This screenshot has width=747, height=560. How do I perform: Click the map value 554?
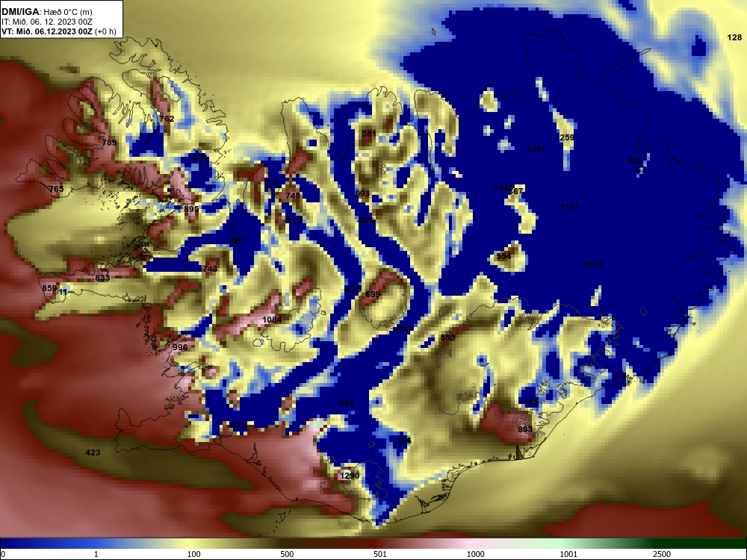click(x=503, y=256)
